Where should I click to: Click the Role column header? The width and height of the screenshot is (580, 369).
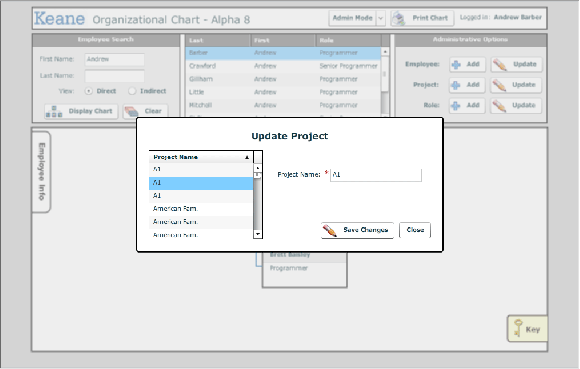[x=349, y=40]
